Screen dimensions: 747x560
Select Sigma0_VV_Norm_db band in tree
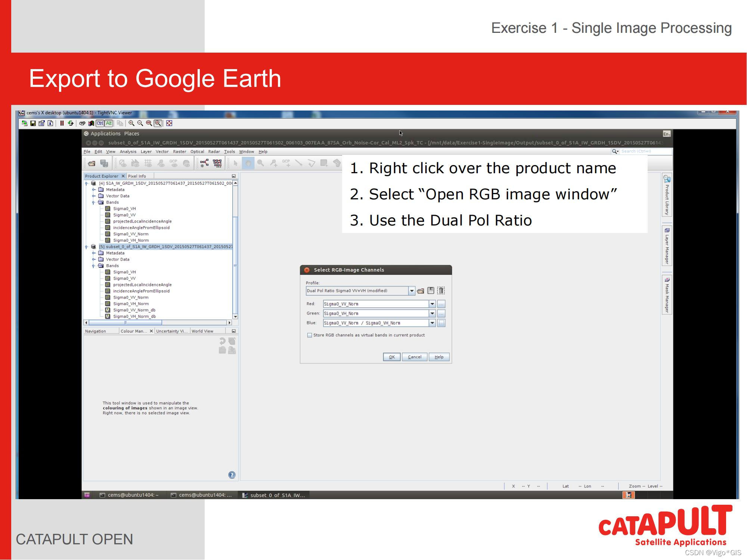tap(134, 310)
